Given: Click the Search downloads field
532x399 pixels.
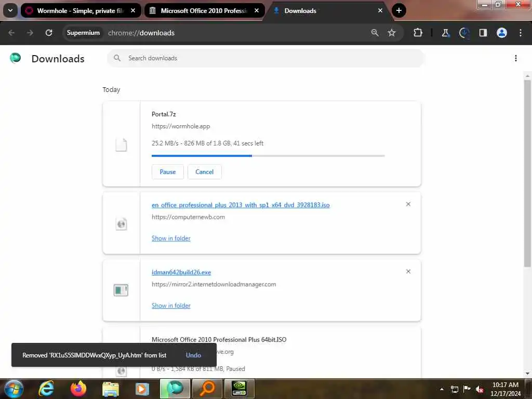Looking at the screenshot, I should coord(265,58).
